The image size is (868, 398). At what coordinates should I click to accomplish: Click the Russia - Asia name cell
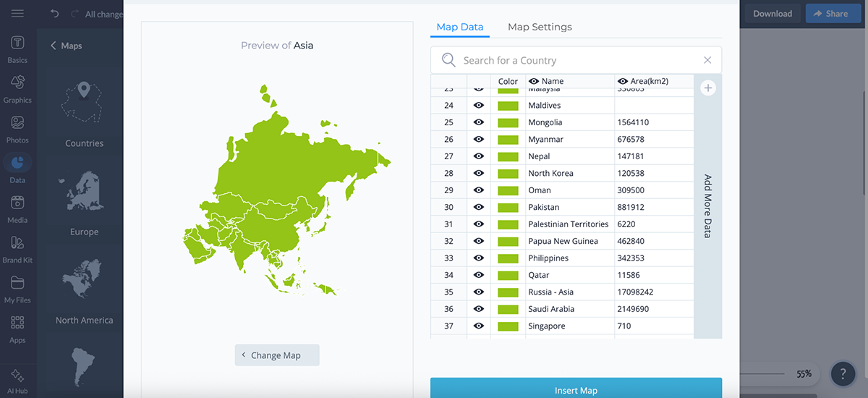570,292
